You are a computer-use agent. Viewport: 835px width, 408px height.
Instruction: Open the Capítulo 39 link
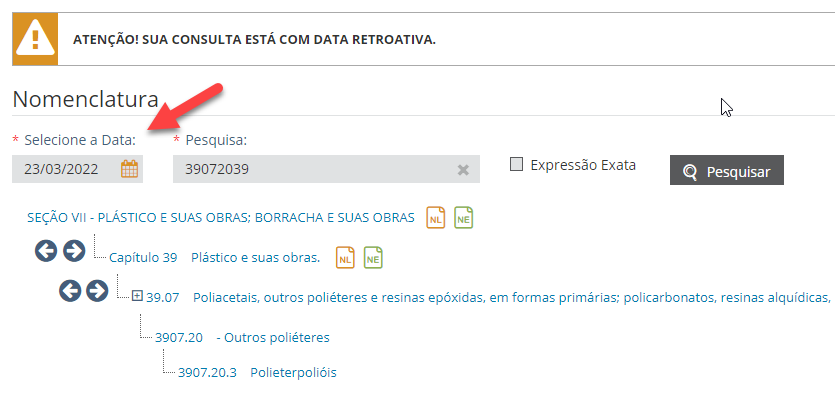(143, 257)
